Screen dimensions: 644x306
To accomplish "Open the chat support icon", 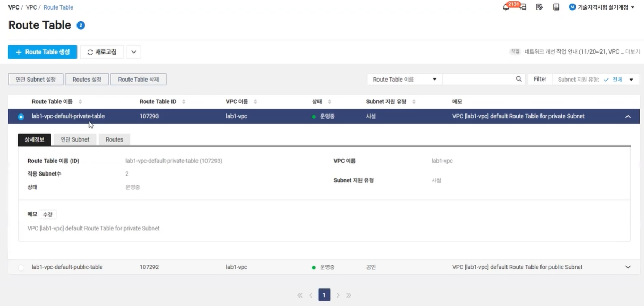I will (x=522, y=7).
